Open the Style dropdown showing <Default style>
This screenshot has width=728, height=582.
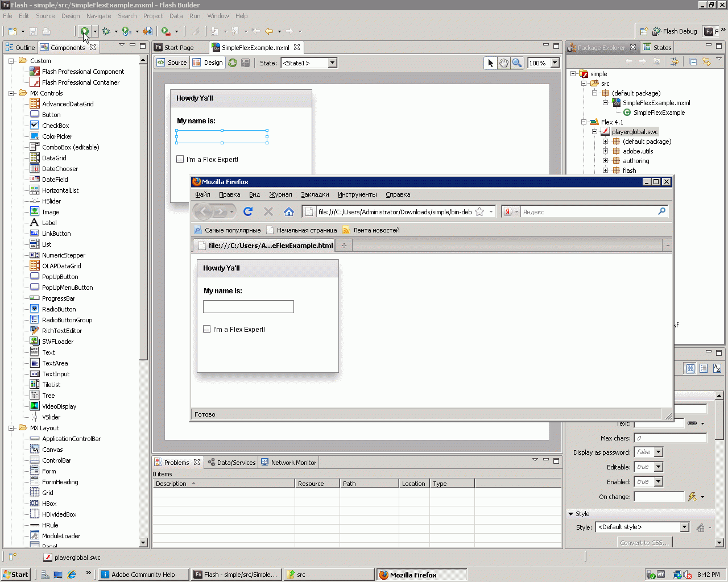(685, 527)
